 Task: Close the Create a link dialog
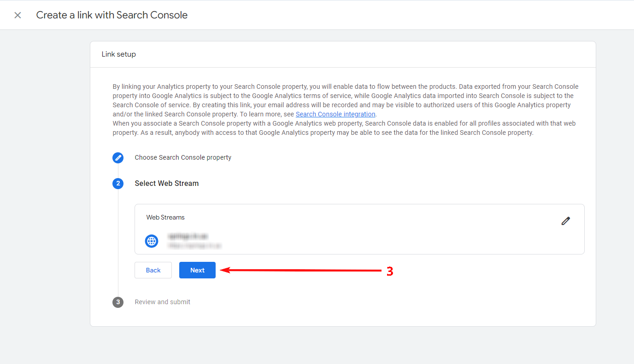18,15
